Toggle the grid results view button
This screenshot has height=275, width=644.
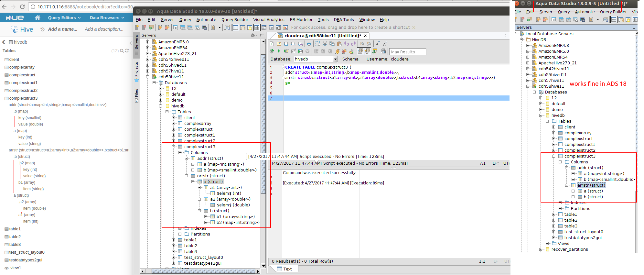[x=360, y=51]
